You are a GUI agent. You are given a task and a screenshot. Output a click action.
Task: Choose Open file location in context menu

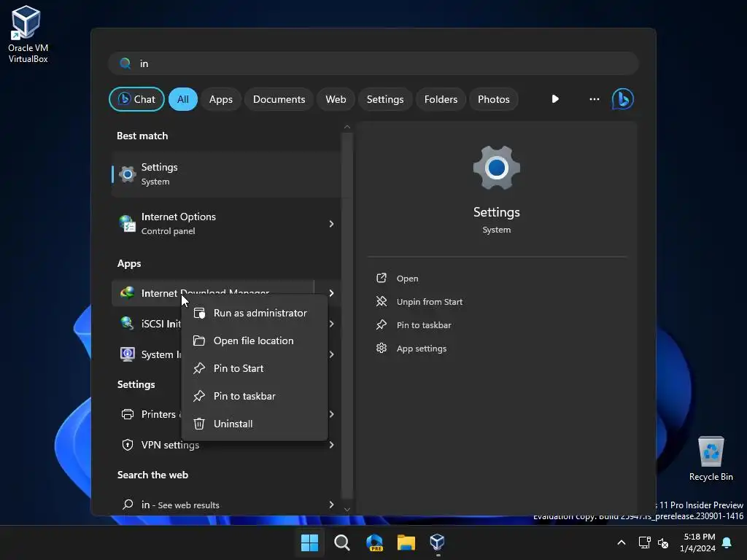[x=255, y=341]
